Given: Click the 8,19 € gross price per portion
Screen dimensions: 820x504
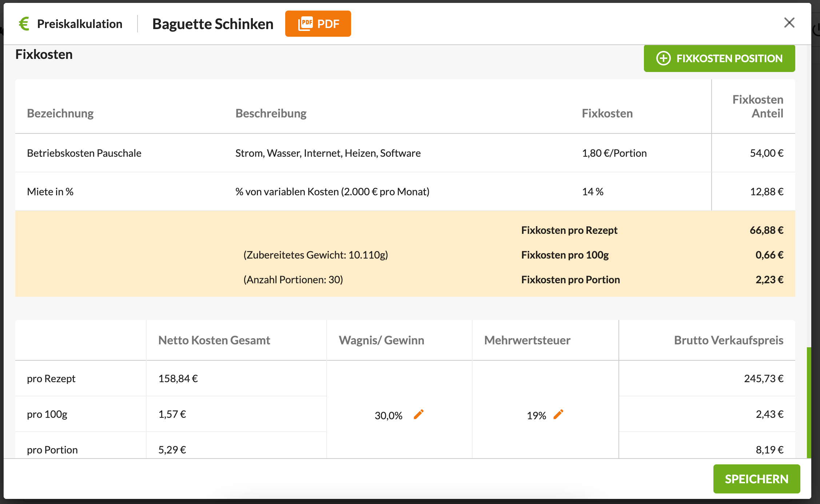Looking at the screenshot, I should point(769,450).
